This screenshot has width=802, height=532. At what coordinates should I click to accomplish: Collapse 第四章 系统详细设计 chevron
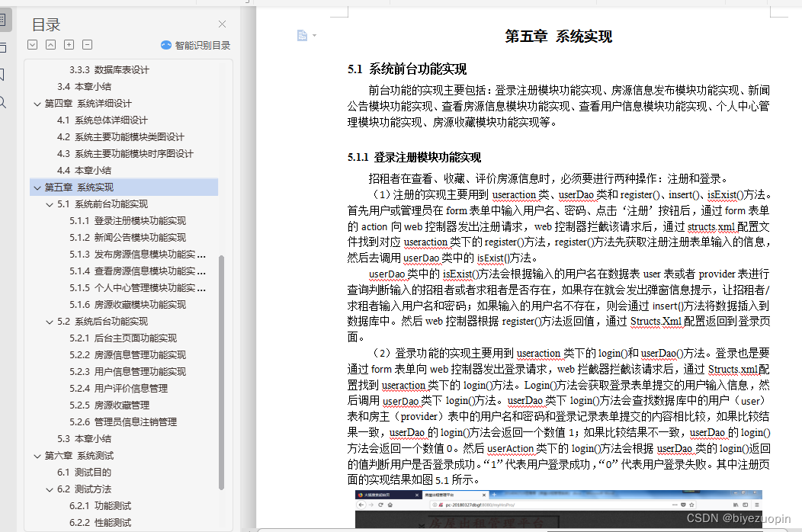(37, 104)
